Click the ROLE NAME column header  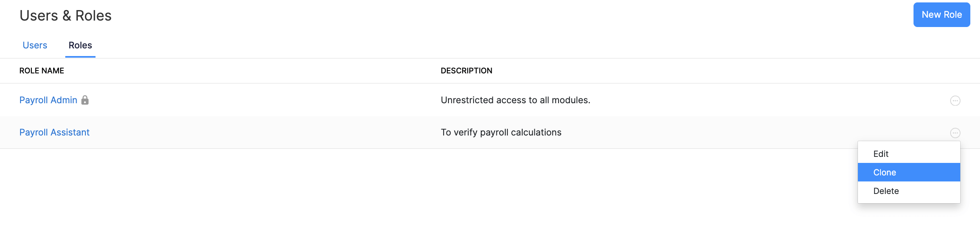point(42,71)
